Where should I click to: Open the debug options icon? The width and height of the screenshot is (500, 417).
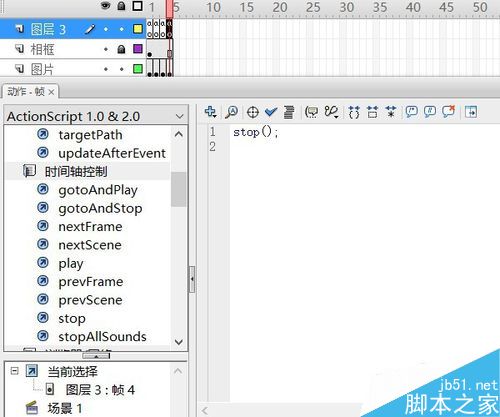tap(332, 112)
